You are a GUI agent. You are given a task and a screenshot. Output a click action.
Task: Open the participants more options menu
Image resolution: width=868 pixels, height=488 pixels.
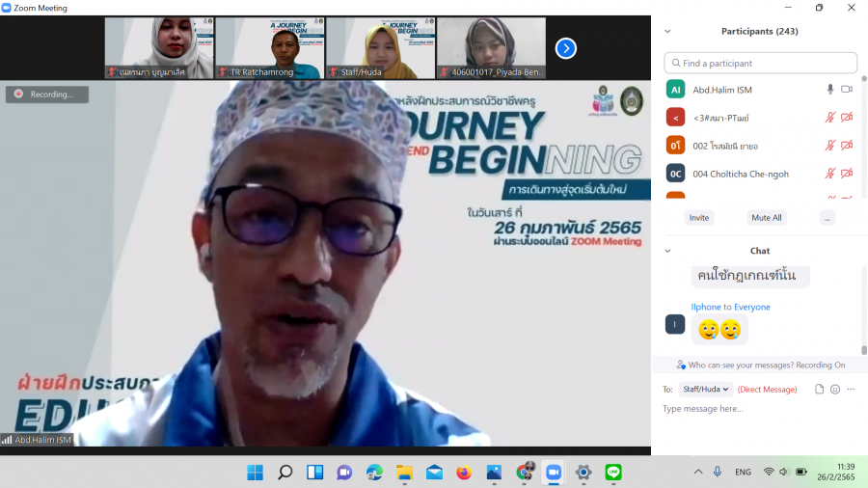pyautogui.click(x=827, y=218)
